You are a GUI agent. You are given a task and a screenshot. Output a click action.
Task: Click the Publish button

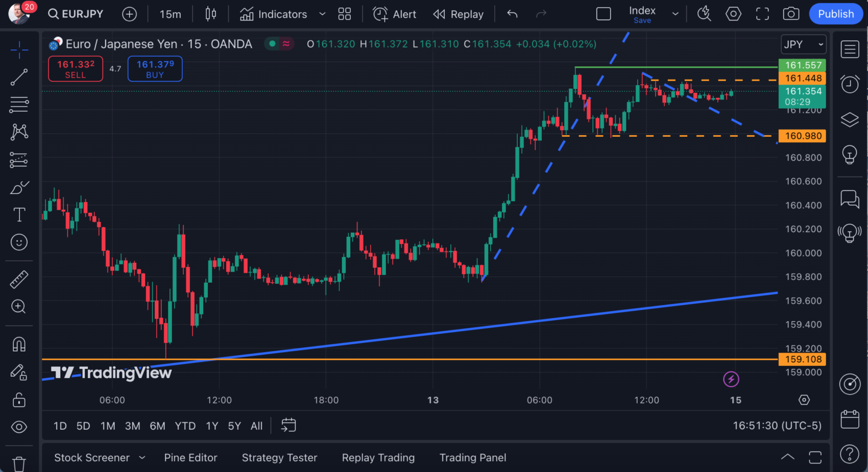(836, 14)
